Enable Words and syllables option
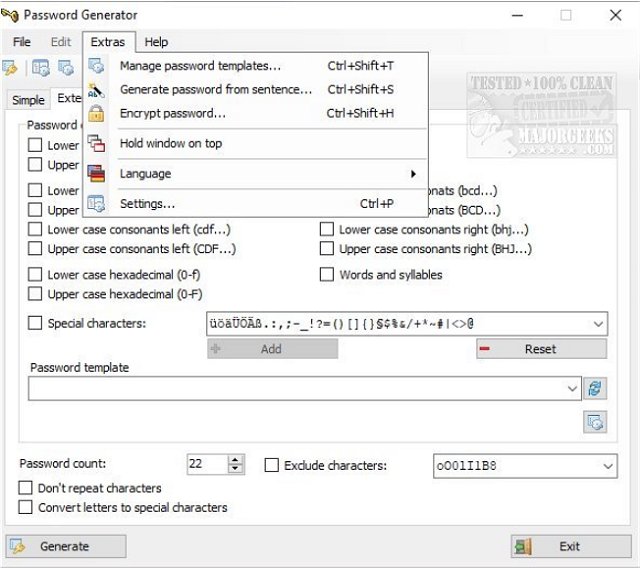Viewport: 640px width, 568px height. pyautogui.click(x=327, y=275)
